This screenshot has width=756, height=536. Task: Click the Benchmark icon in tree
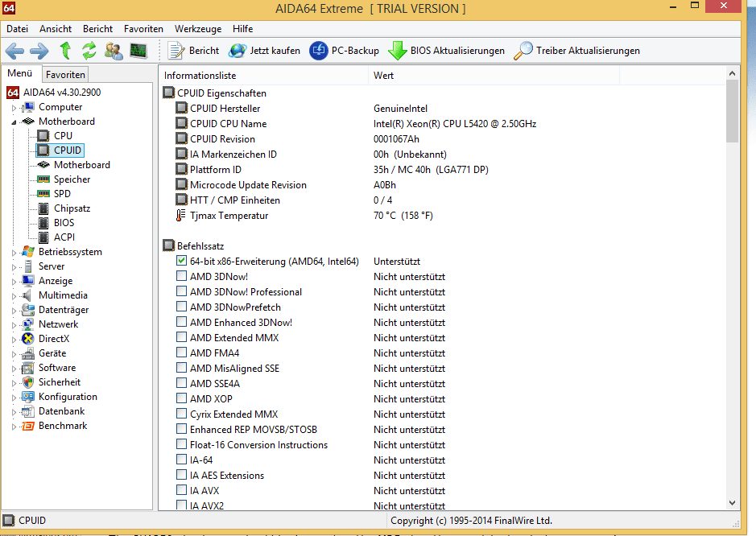pos(28,426)
